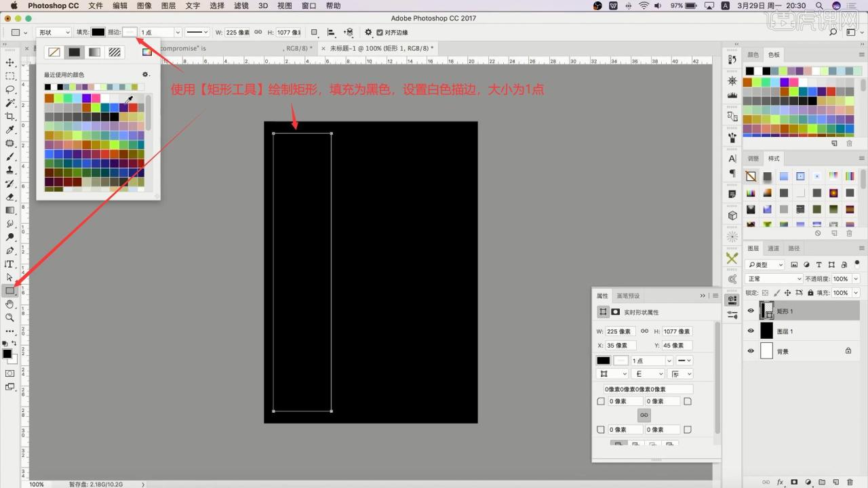
Task: Select the Clone Stamp tool
Action: [10, 170]
